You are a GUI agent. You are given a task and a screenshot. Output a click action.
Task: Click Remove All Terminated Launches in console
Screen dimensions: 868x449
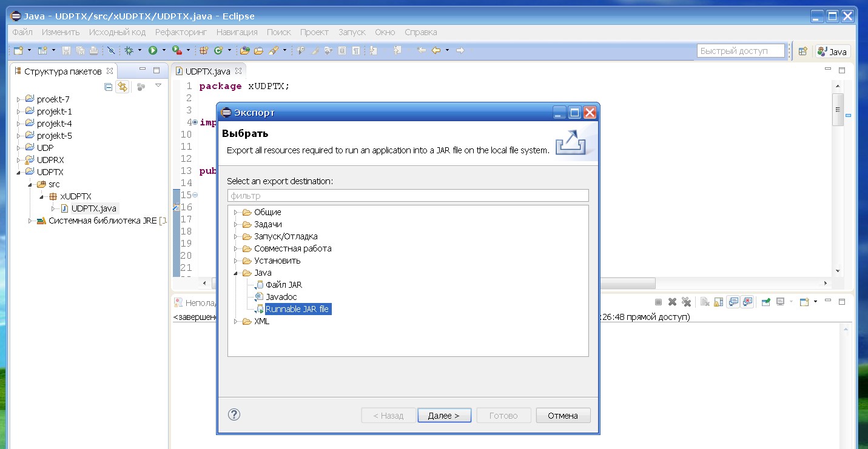(x=686, y=302)
